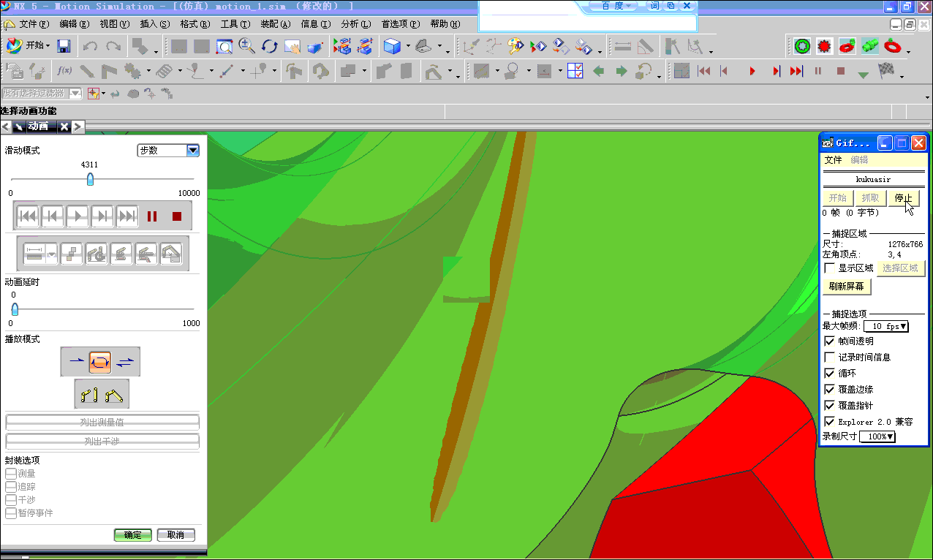Viewport: 933px width, 560px height.
Task: Click the 动画延时 slider handle
Action: (15, 309)
